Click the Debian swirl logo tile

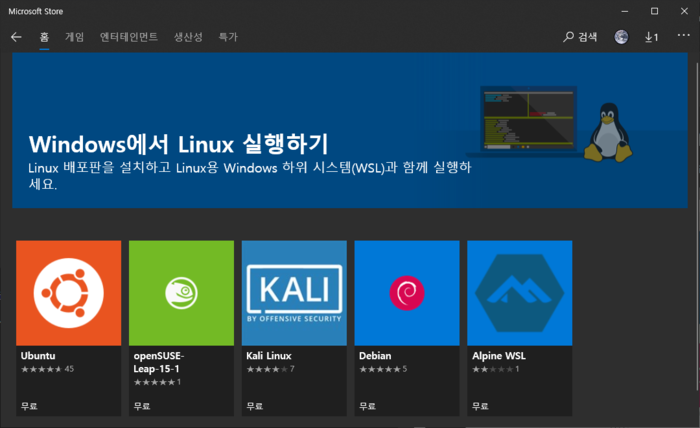tap(407, 293)
